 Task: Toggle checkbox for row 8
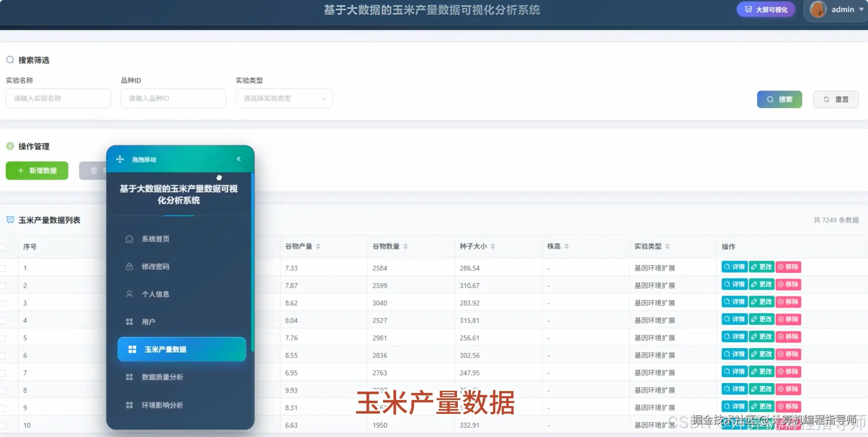point(3,390)
